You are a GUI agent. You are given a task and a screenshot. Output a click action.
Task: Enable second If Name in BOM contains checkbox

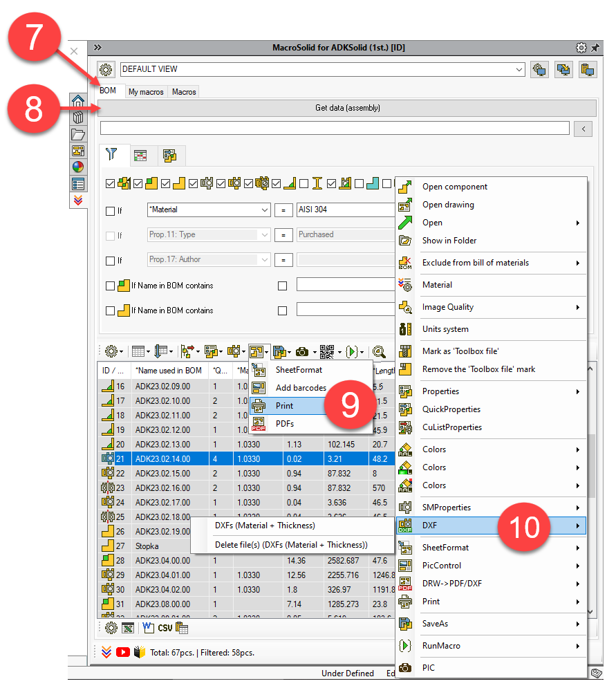pos(110,310)
